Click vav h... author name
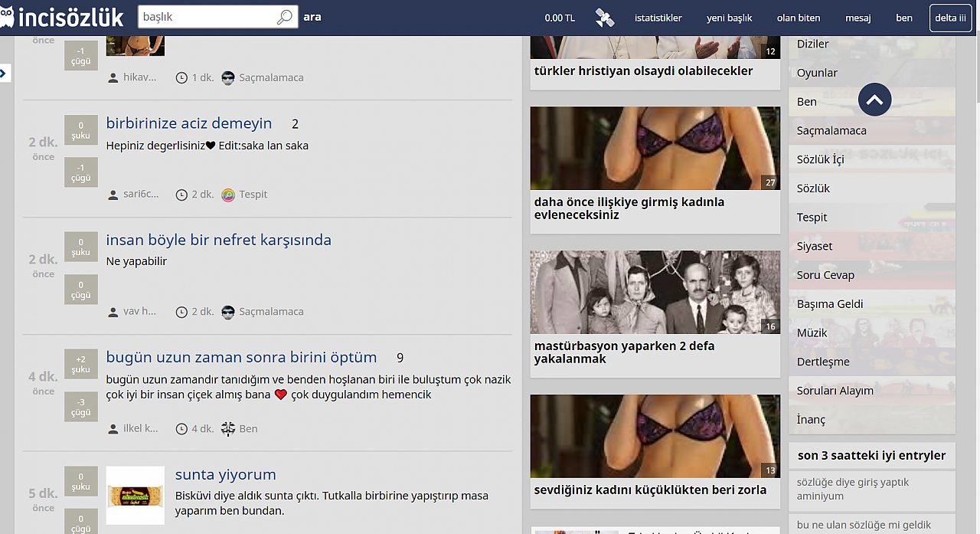Screen dimensions: 980x534 click(139, 312)
